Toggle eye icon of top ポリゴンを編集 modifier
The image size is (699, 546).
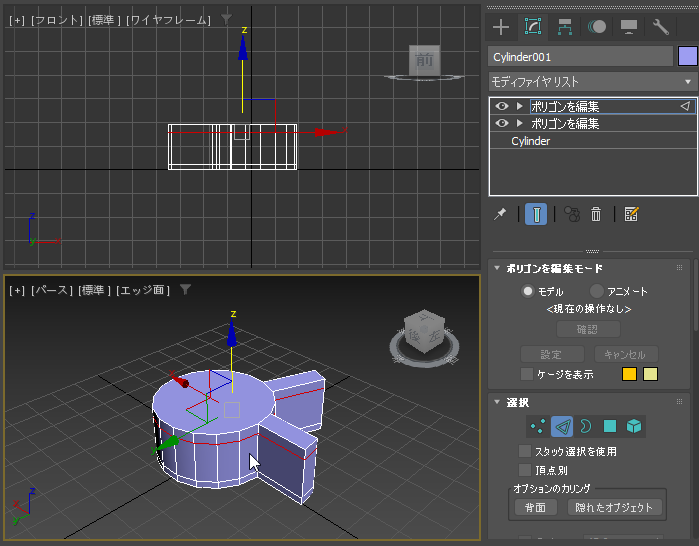pos(502,106)
